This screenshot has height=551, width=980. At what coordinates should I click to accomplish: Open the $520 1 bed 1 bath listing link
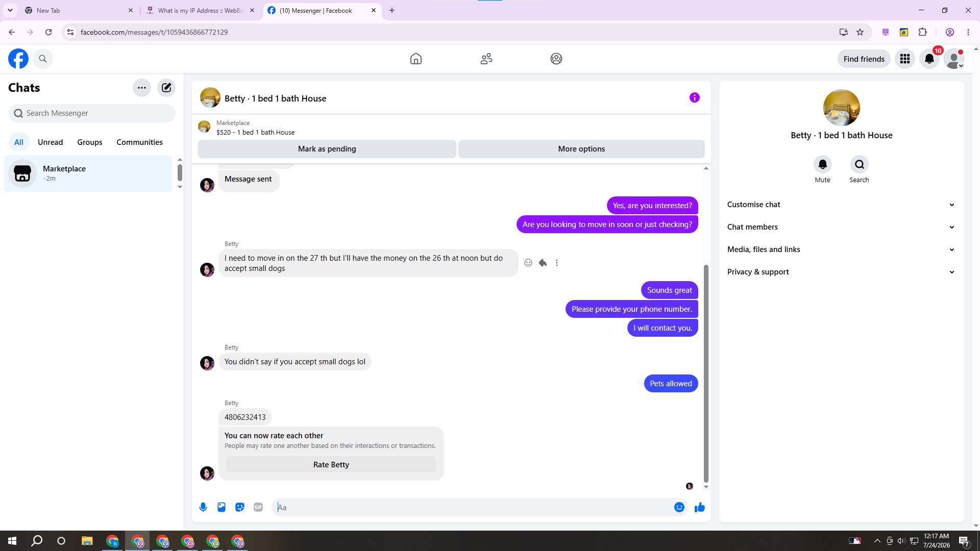point(255,132)
